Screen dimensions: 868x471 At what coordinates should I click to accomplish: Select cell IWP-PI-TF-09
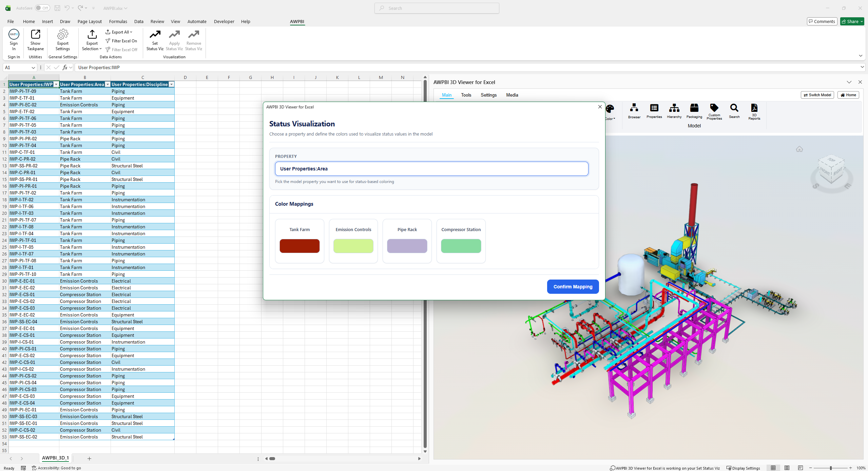tap(34, 91)
